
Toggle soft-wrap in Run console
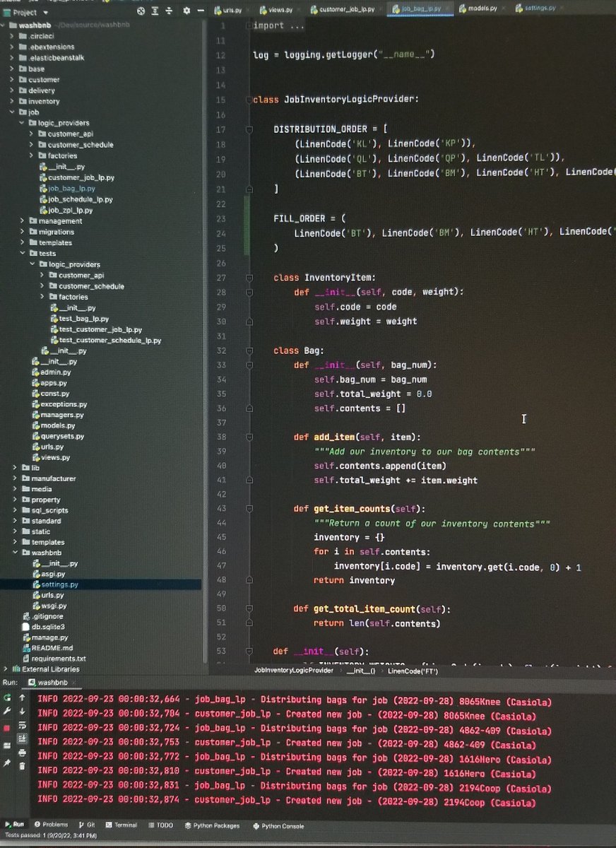pos(23,726)
